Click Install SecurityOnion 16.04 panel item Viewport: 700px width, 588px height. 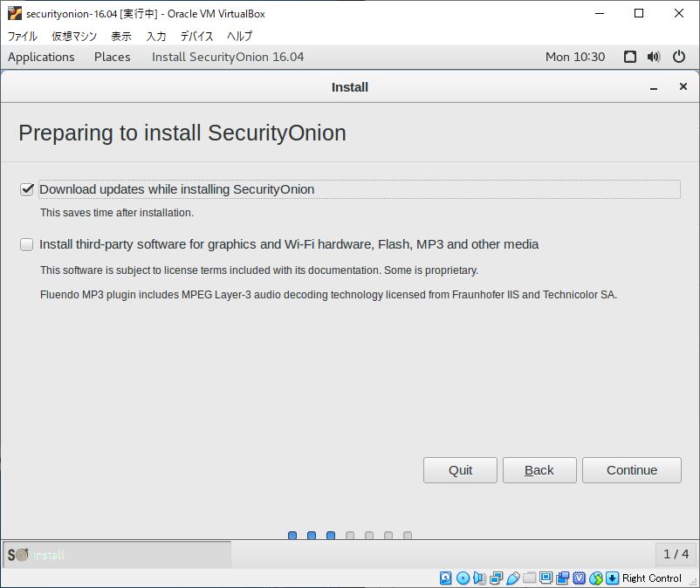228,57
